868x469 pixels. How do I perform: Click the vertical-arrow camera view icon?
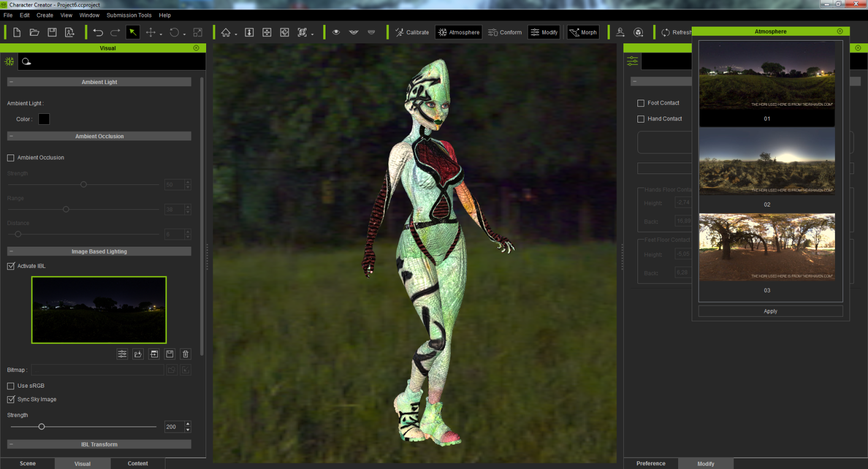click(249, 33)
